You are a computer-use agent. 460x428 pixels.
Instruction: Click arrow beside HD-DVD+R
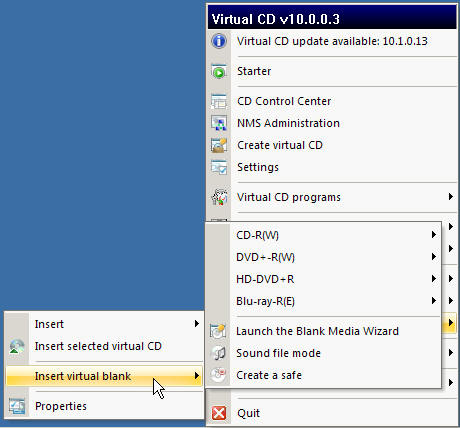(x=434, y=279)
